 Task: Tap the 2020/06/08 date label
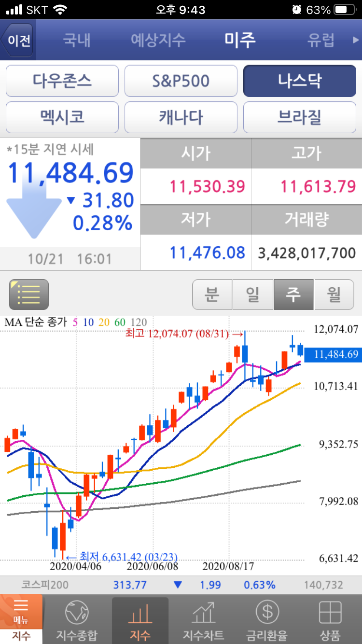point(152,566)
